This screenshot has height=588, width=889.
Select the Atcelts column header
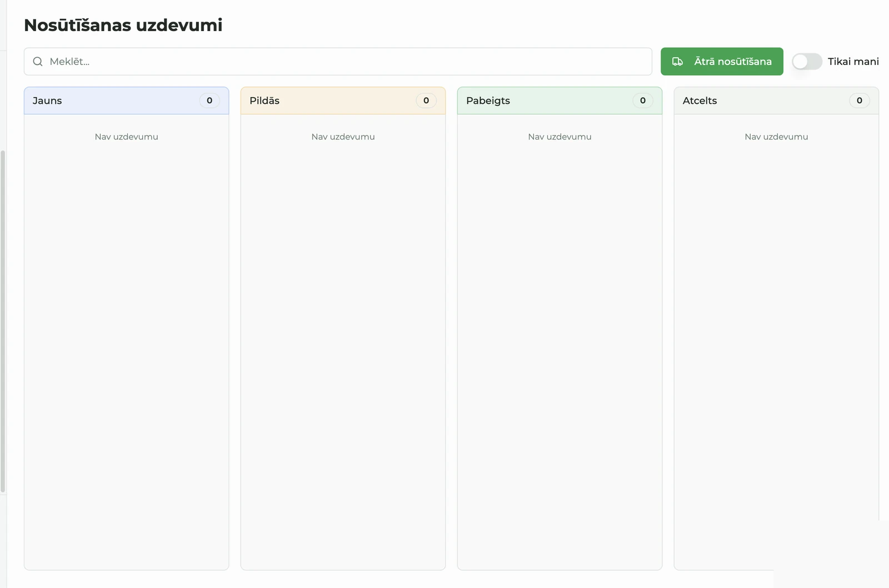click(777, 100)
